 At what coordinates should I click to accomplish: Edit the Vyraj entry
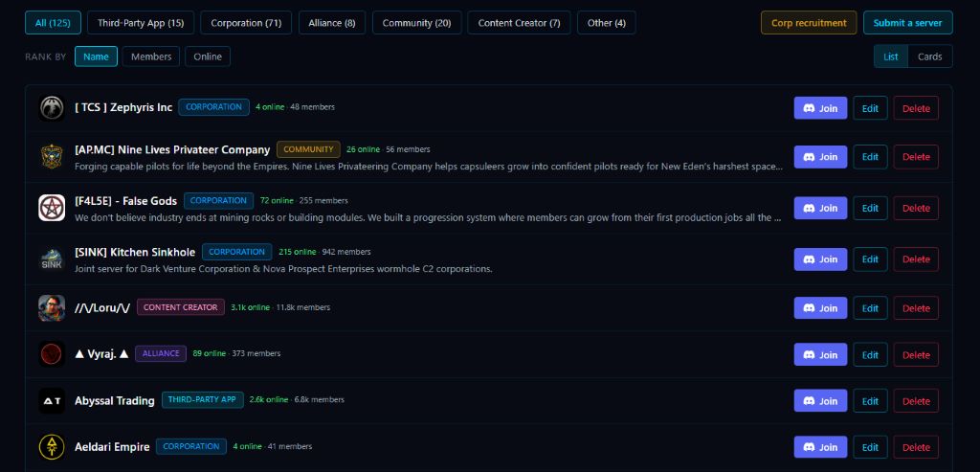point(870,354)
